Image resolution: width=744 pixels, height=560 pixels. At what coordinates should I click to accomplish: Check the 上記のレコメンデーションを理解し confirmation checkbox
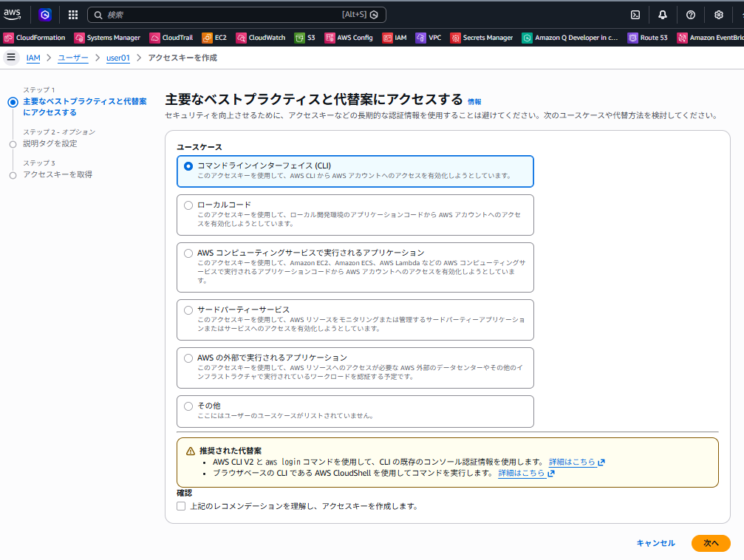point(181,506)
